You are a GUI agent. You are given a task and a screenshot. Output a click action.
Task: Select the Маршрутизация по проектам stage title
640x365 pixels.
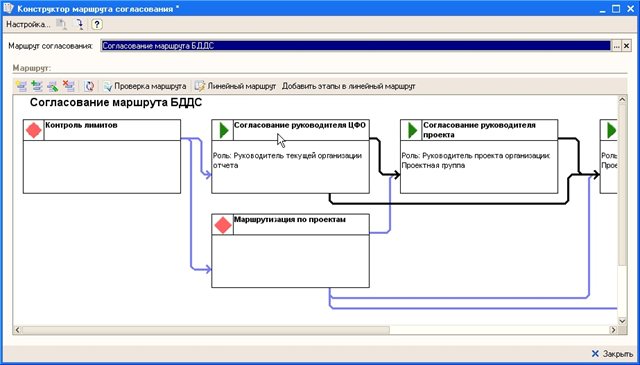pyautogui.click(x=290, y=220)
